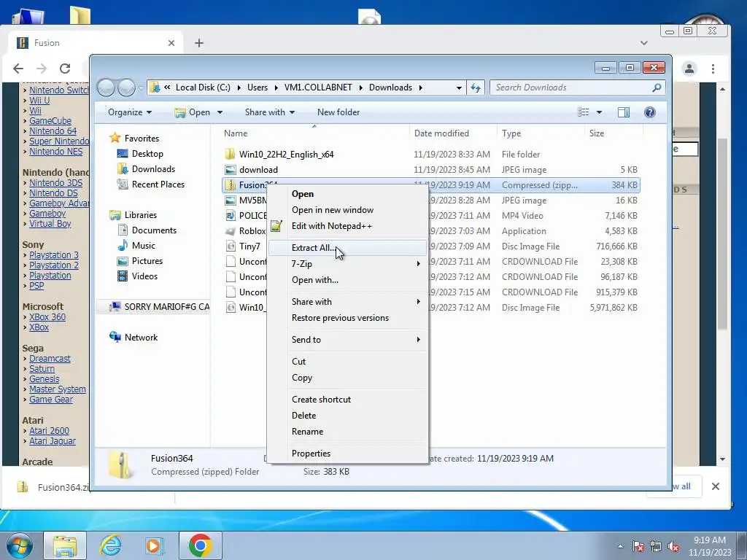Choose Edit with Notepad++

pos(348,226)
